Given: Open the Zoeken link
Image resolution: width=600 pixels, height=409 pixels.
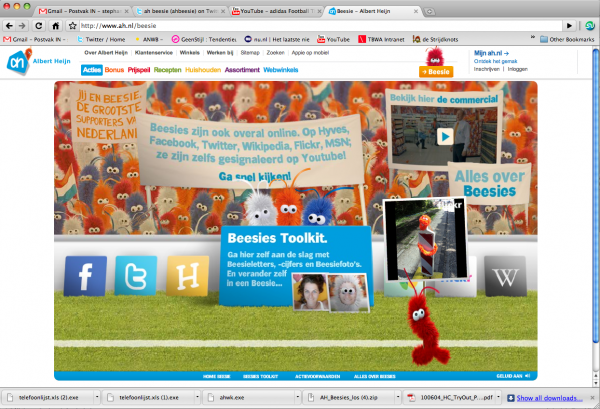Looking at the screenshot, I should pyautogui.click(x=276, y=53).
